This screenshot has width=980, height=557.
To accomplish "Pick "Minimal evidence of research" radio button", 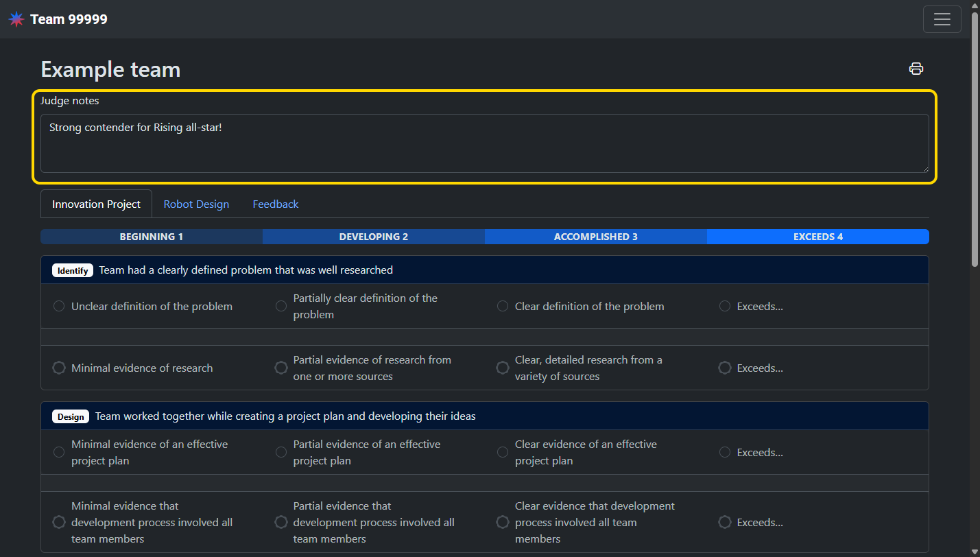I will (x=59, y=368).
